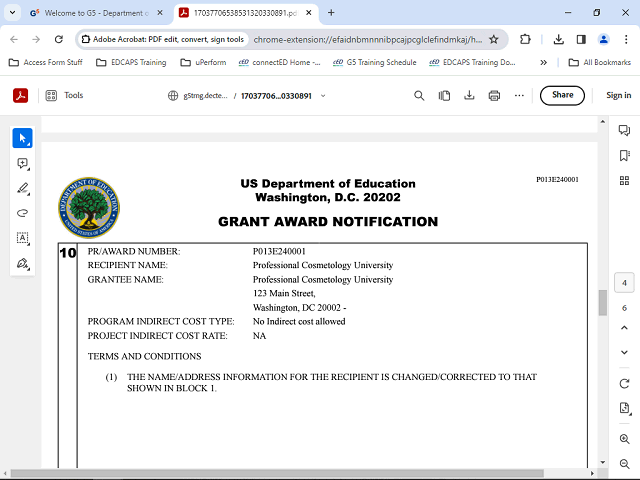
Task: Zoom in on the document
Action: tap(624, 439)
